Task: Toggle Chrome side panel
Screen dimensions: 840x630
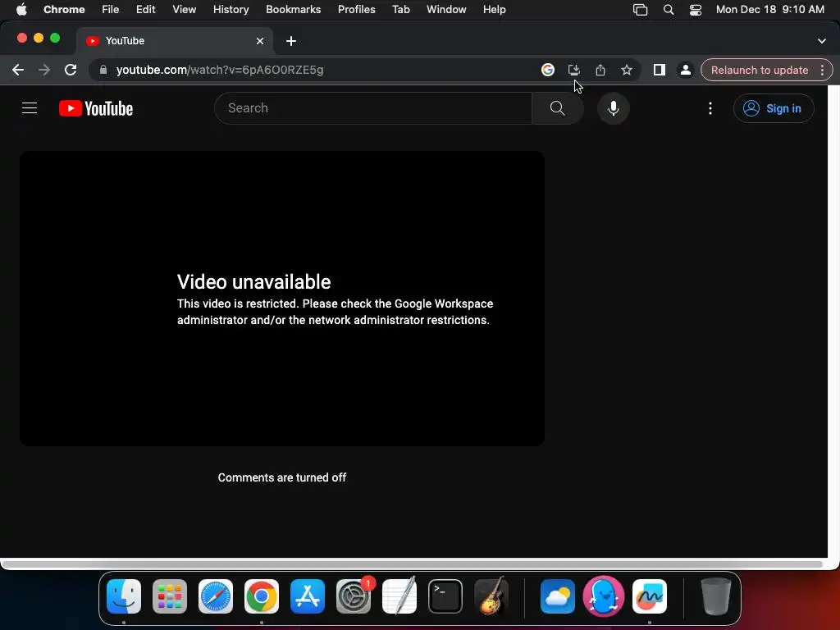Action: tap(660, 70)
